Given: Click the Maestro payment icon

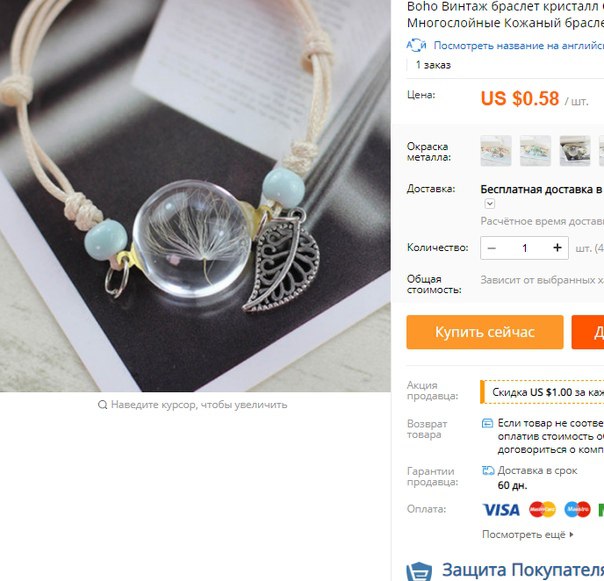Looking at the screenshot, I should pos(577,510).
